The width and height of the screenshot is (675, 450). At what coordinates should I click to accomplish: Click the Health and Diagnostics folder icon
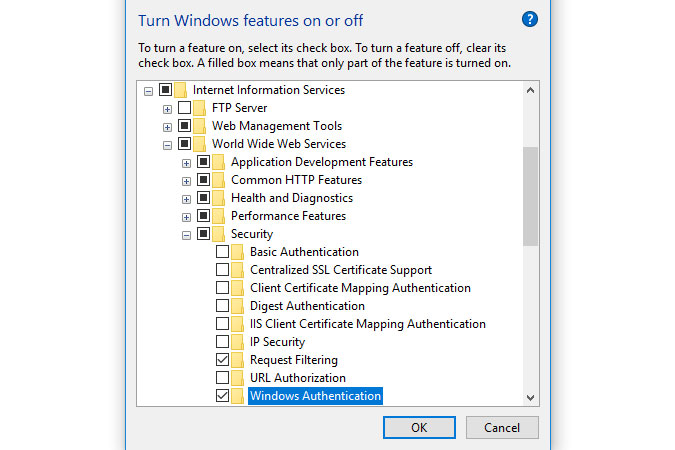pos(219,198)
